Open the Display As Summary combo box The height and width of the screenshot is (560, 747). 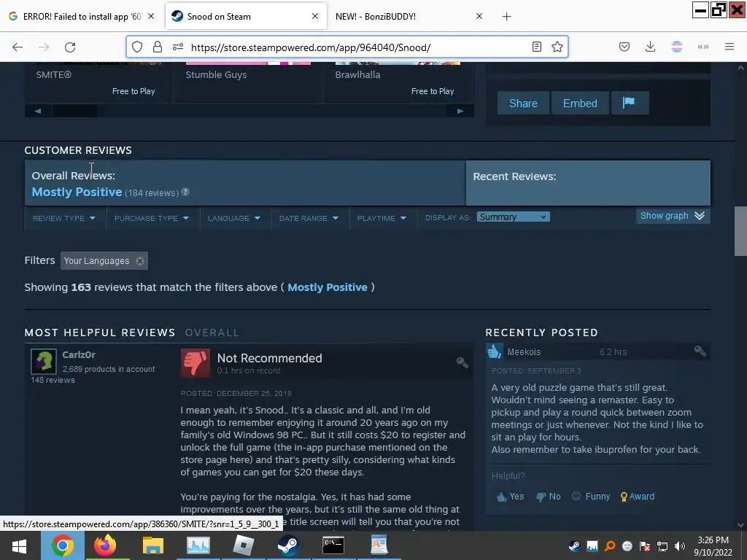point(513,217)
